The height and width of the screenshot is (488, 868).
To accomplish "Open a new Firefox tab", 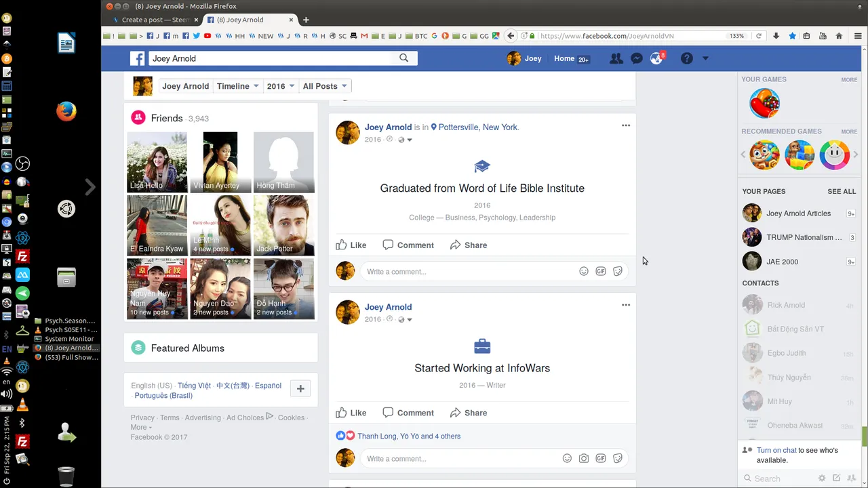I will [x=306, y=20].
